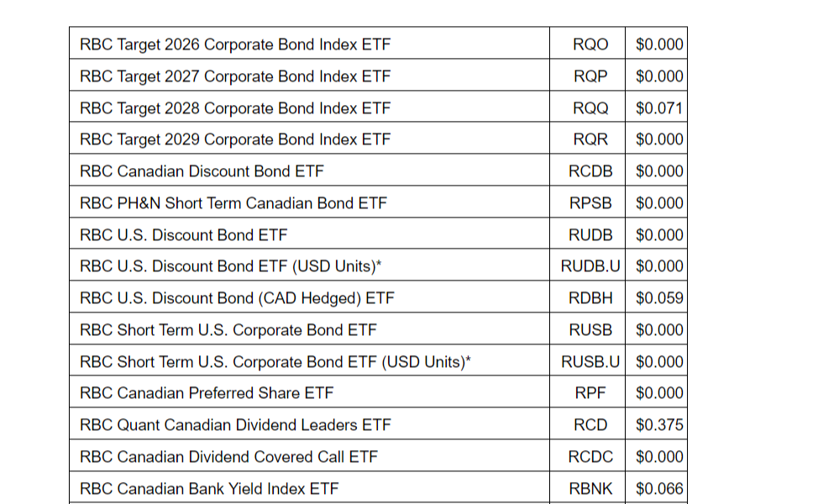Viewport: 839px width, 504px height.
Task: Select RBC Target 2029 Corporate Bond Index ETF
Action: pyautogui.click(x=235, y=139)
